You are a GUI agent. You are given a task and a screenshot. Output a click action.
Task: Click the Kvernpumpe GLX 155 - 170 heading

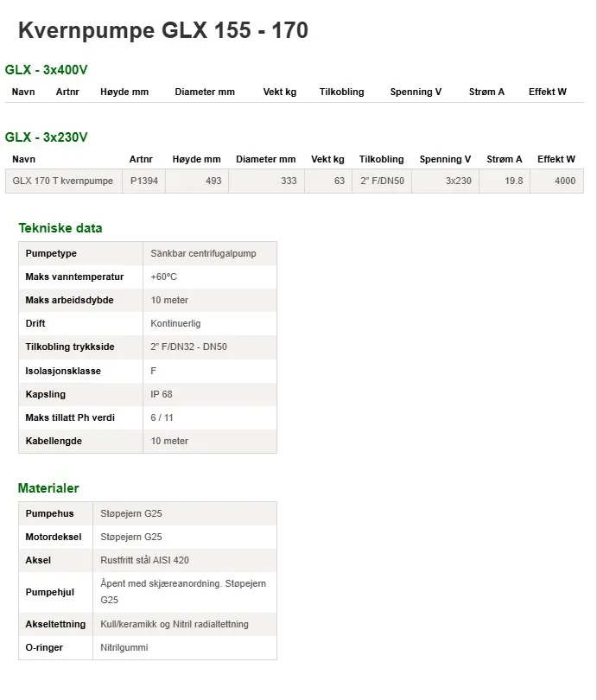coord(163,30)
